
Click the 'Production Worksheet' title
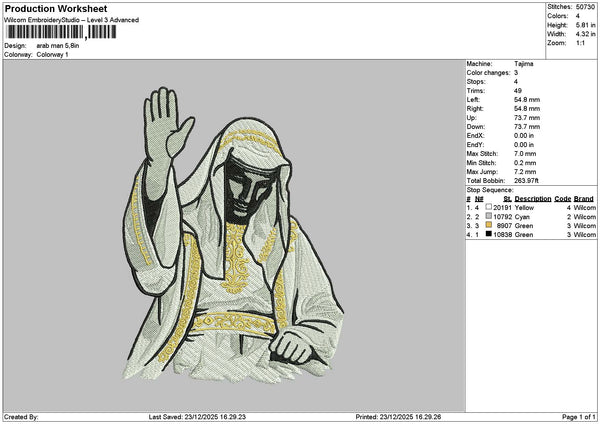click(x=56, y=8)
